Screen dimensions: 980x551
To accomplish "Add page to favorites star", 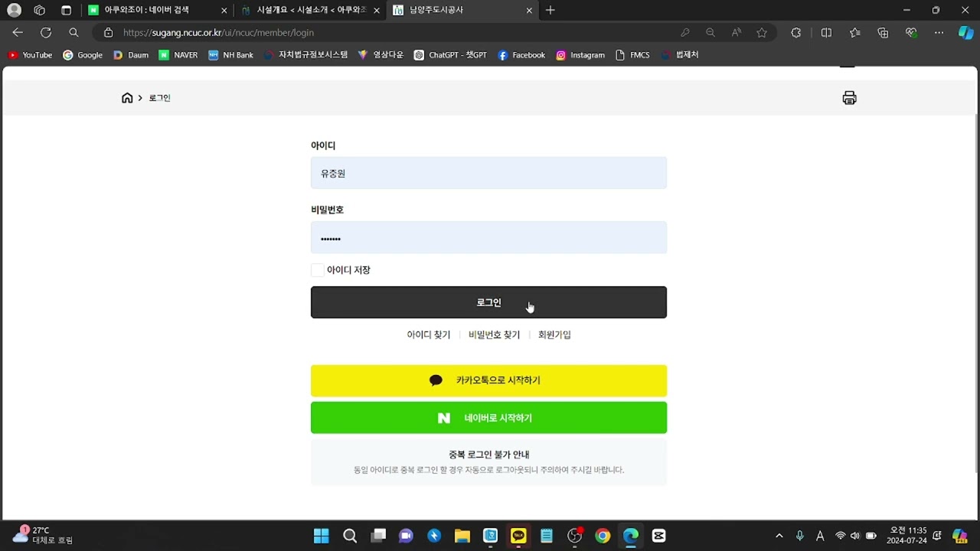I will pos(762,32).
